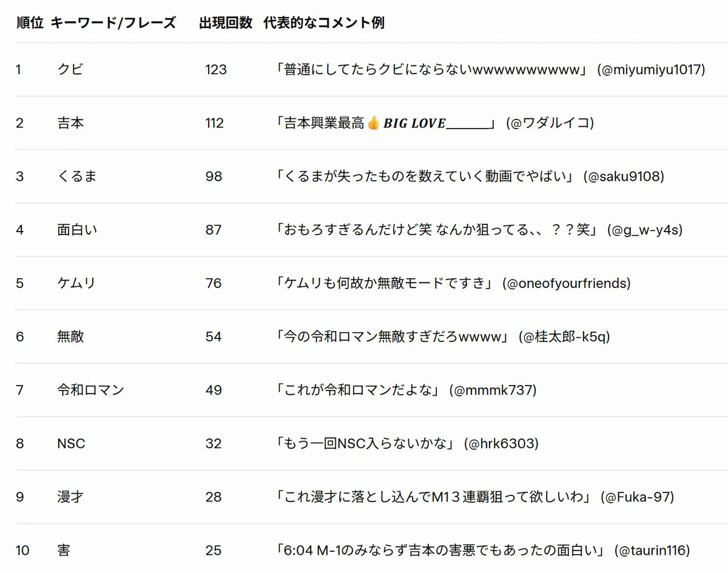The height and width of the screenshot is (573, 728).
Task: Click the @miyumiyu1017 username
Action: click(651, 70)
